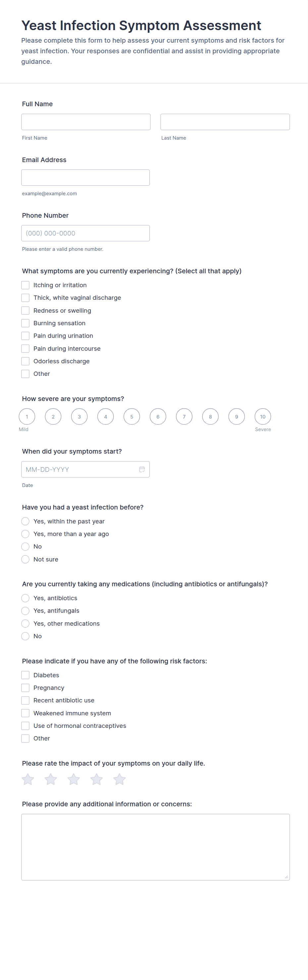Image resolution: width=308 pixels, height=980 pixels.
Task: Focus the First Name field
Action: (86, 122)
